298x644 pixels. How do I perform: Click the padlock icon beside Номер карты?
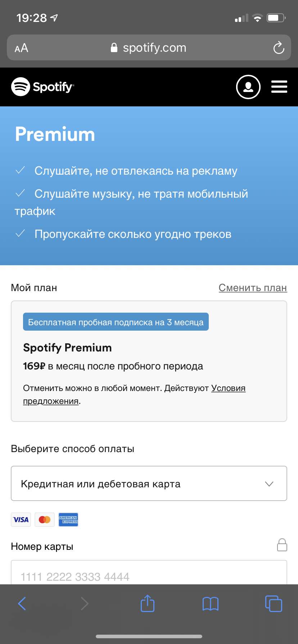coord(282,545)
